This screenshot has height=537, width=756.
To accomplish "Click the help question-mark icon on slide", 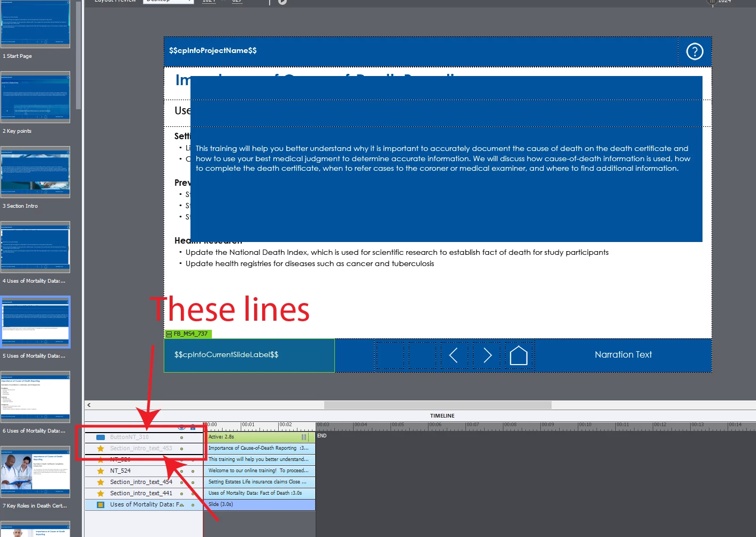I will coord(694,51).
